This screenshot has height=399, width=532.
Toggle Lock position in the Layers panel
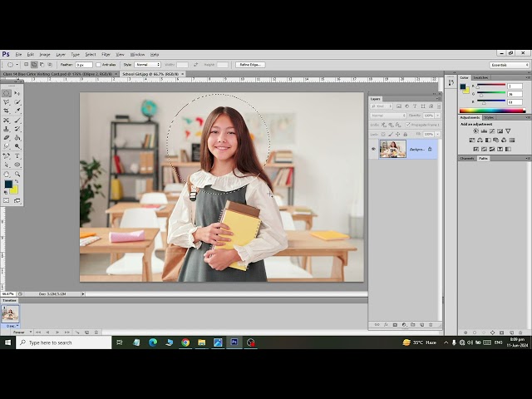tap(397, 135)
